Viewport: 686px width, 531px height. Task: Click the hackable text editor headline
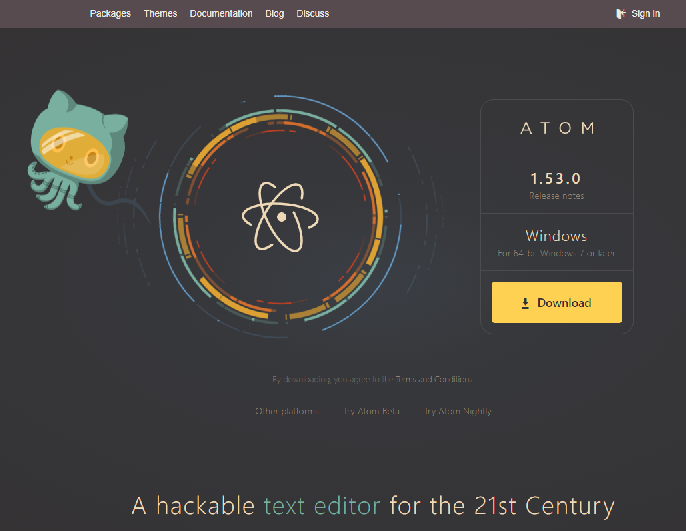click(x=373, y=506)
